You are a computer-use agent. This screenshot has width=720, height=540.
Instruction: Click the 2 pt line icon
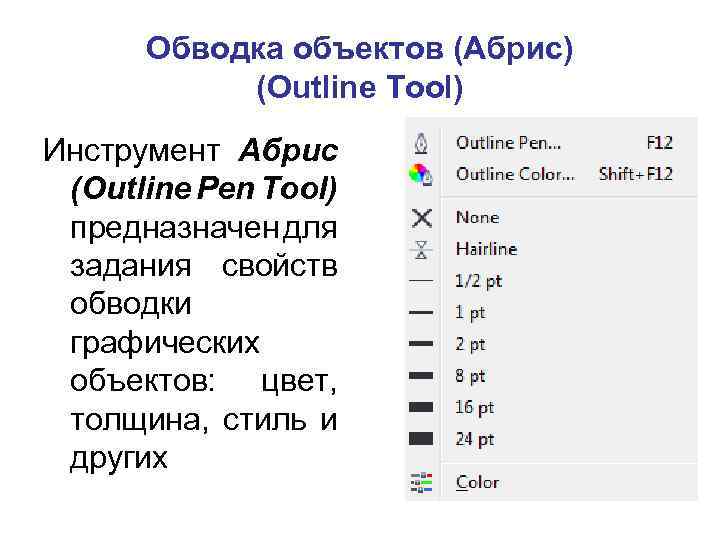(x=421, y=344)
